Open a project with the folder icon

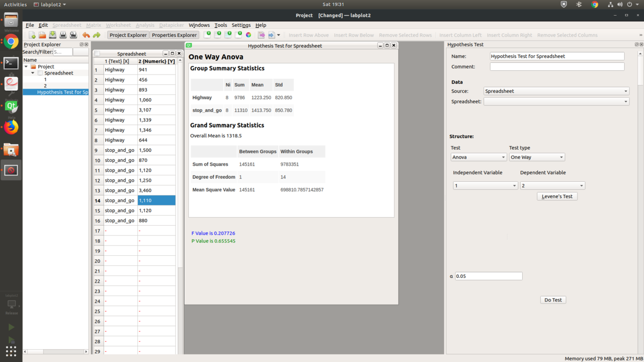coord(42,35)
